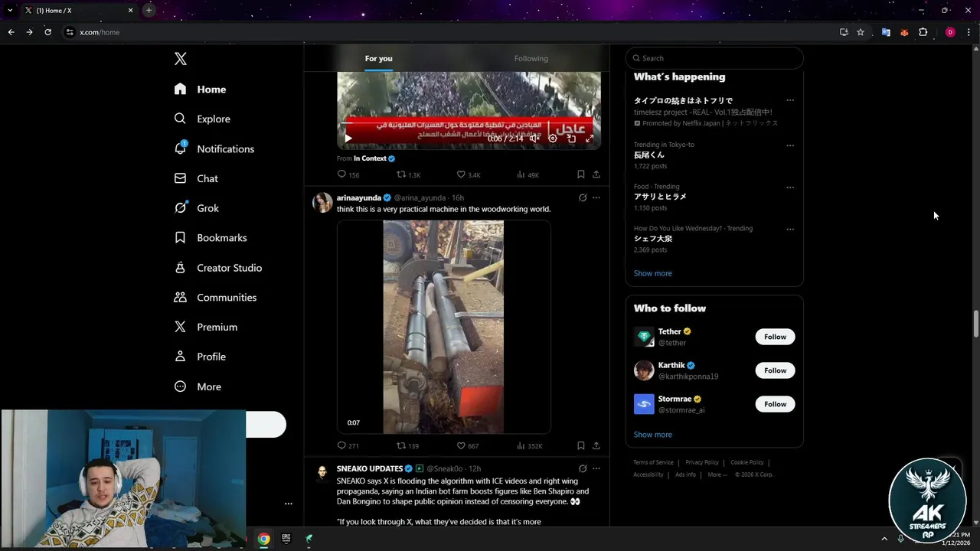
Task: Switch to the For you tab
Action: point(378,58)
